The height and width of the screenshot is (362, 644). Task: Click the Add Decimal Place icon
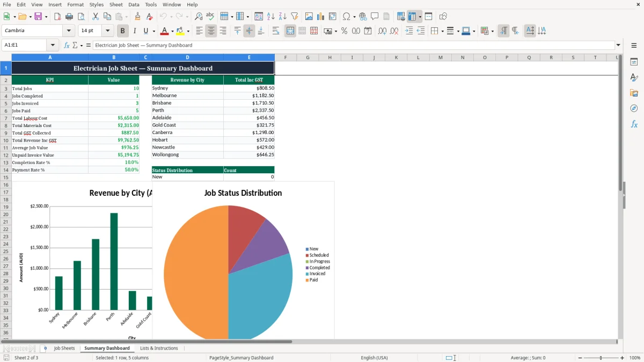coord(382,31)
